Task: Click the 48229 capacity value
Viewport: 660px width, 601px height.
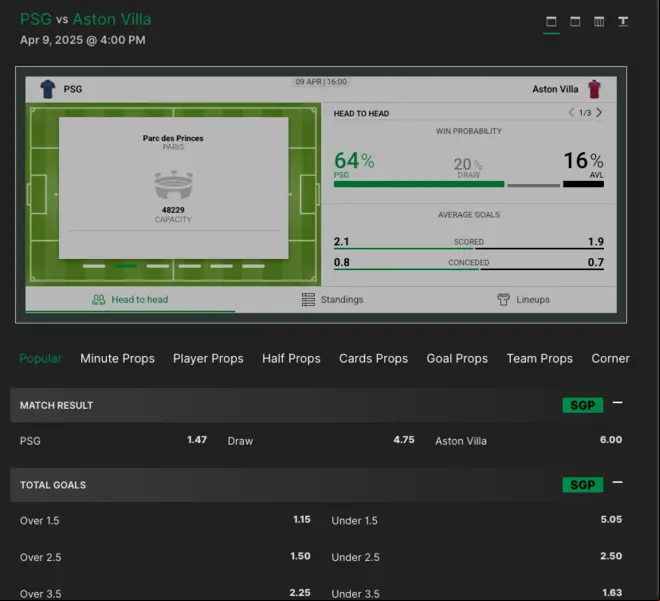Action: coord(173,210)
